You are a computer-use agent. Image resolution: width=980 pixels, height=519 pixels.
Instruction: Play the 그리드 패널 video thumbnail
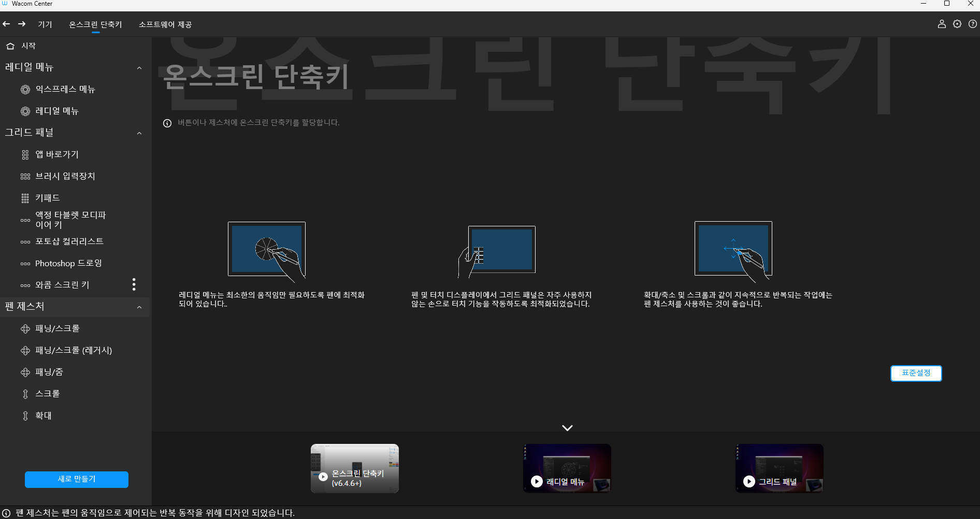coord(780,468)
